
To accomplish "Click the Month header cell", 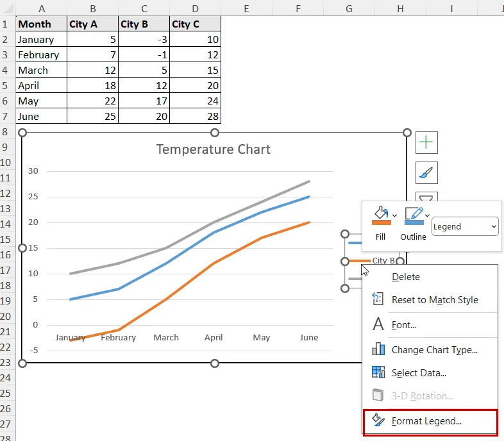I will pyautogui.click(x=42, y=24).
